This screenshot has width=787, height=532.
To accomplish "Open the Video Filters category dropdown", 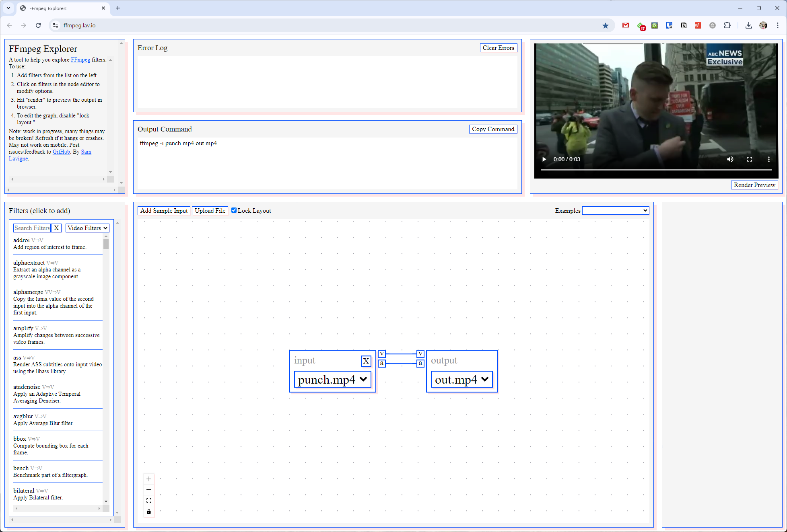I will 87,228.
